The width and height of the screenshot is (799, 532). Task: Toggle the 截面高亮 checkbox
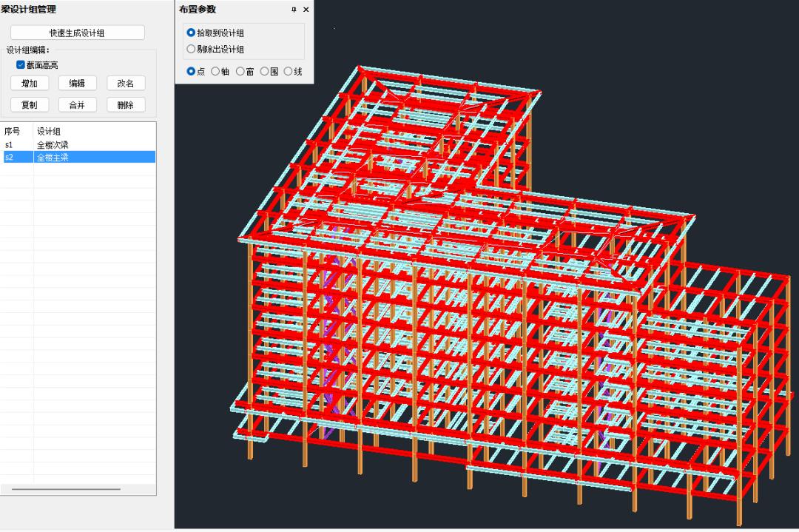pos(21,65)
